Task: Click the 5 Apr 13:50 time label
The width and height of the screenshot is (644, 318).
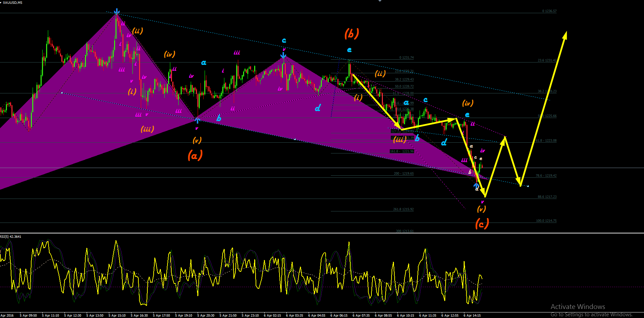Action: 95,316
